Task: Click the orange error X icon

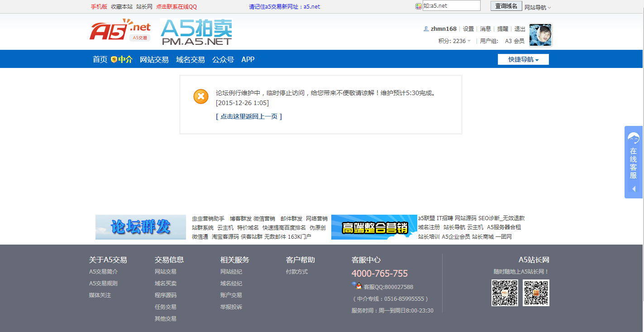Action: (x=201, y=96)
